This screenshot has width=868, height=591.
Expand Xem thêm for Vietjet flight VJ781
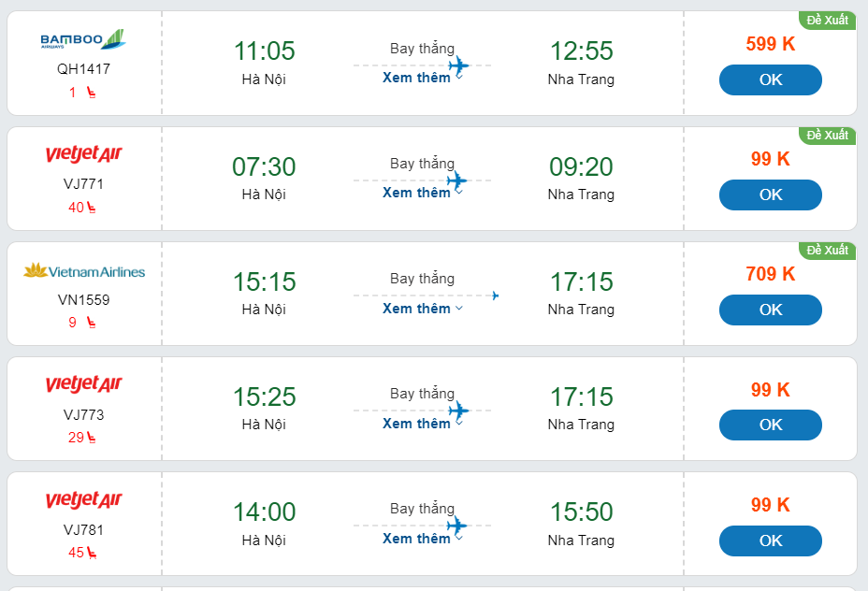pos(422,539)
